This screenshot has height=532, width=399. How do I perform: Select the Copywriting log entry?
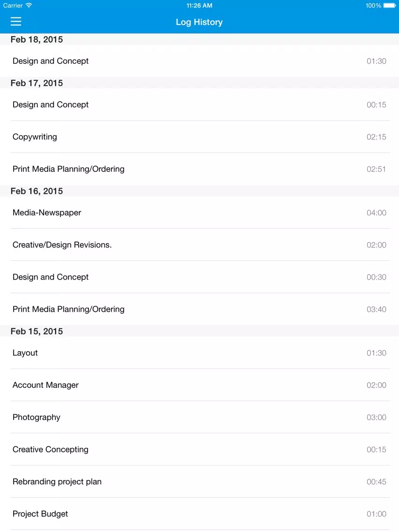click(x=199, y=137)
